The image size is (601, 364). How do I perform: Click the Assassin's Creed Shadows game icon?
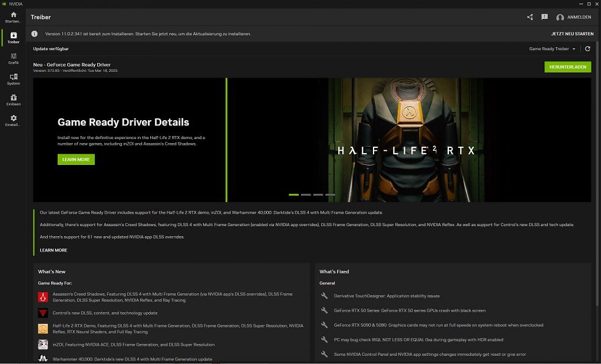[x=43, y=297]
